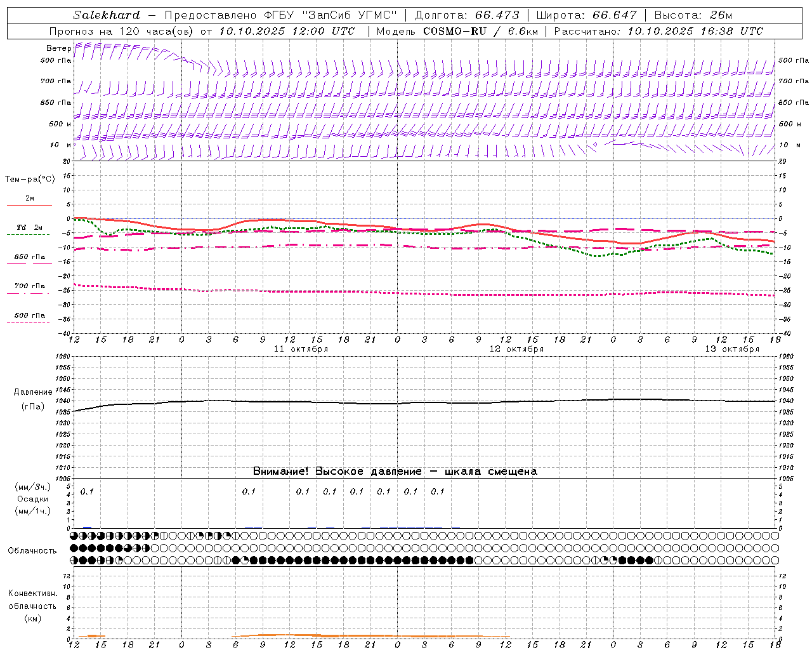The width and height of the screenshot is (812, 650).
Task: Click the "(мм/1ч.)" precipitation unit label
Action: [x=33, y=511]
